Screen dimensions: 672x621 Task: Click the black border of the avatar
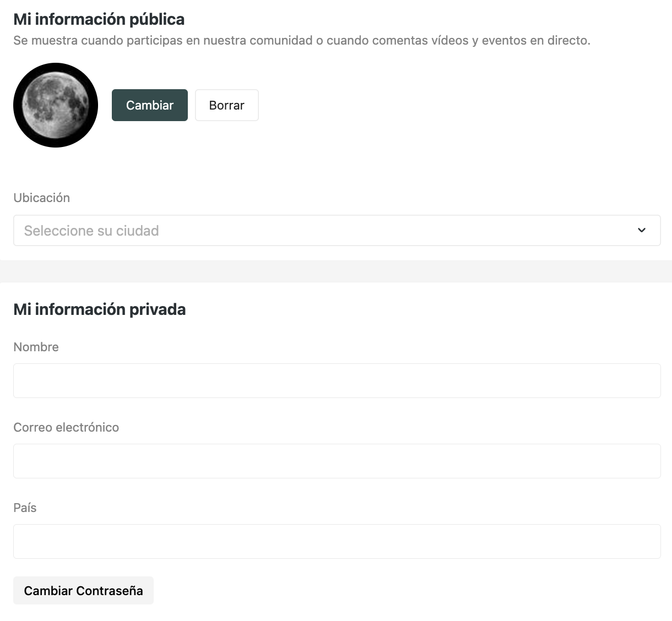click(18, 105)
